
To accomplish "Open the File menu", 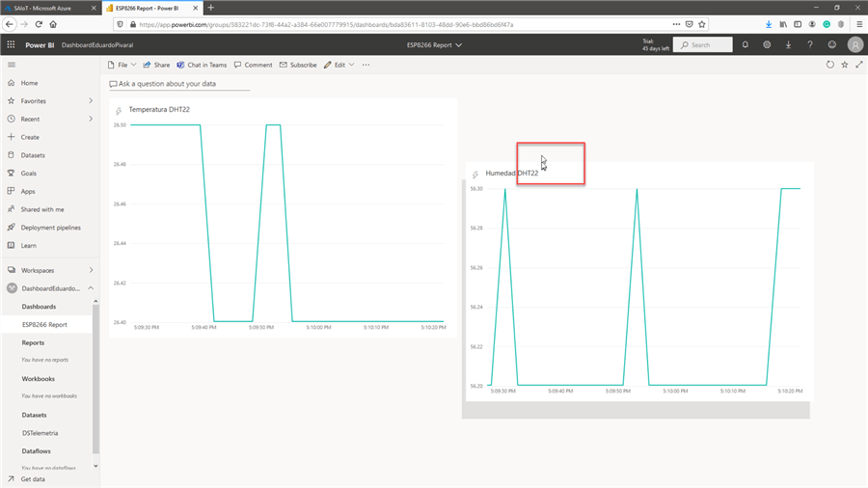I will [x=122, y=65].
